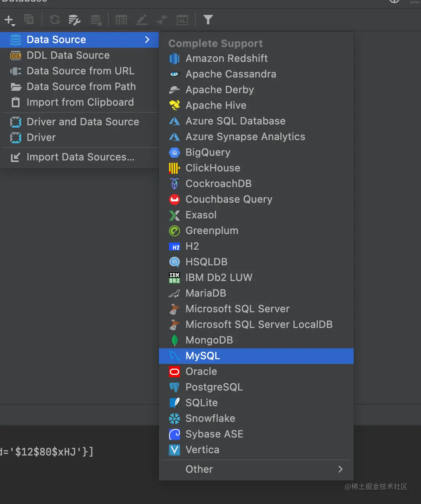Click the Snowflake logo icon
Viewport: 421px width, 504px height.
[175, 418]
